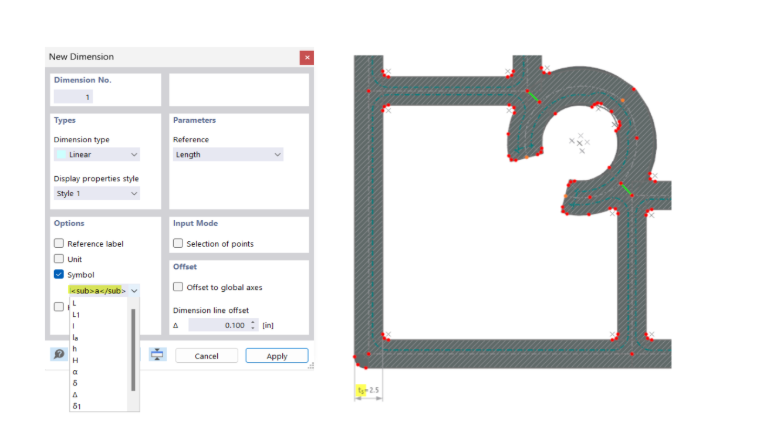Viewport: 760px width, 447px height.
Task: Click the lower green line in drawing
Action: click(x=626, y=189)
